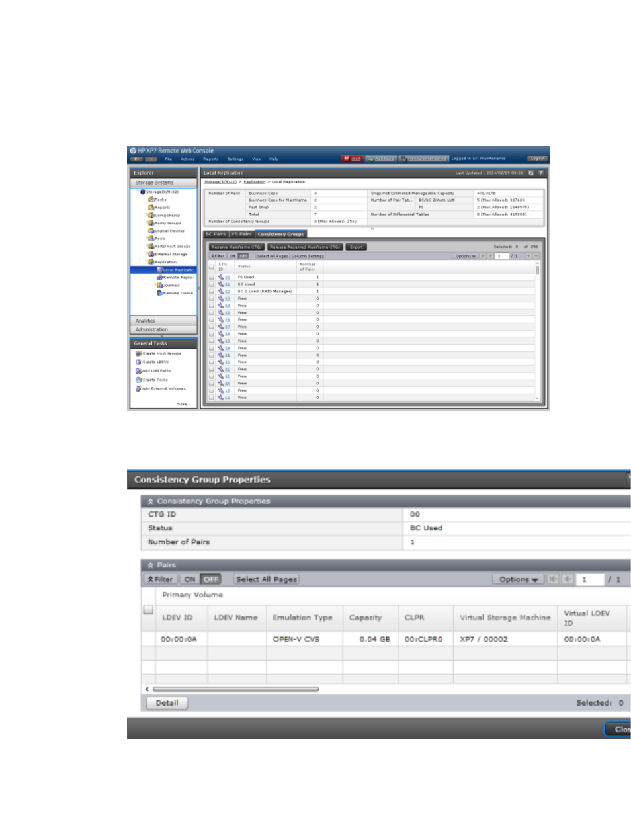Screen dimensions: 631x840
Task: Turn the filter OFF in the Consistency Groups table
Action: (243, 256)
